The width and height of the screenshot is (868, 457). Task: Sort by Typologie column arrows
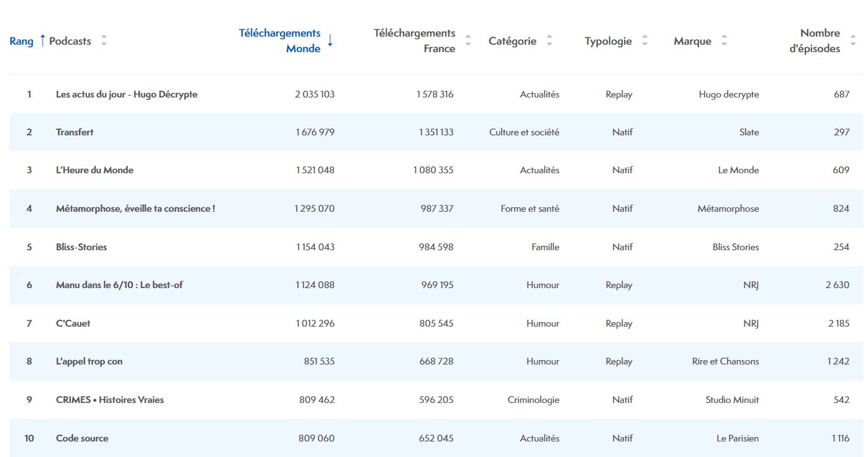pyautogui.click(x=644, y=41)
